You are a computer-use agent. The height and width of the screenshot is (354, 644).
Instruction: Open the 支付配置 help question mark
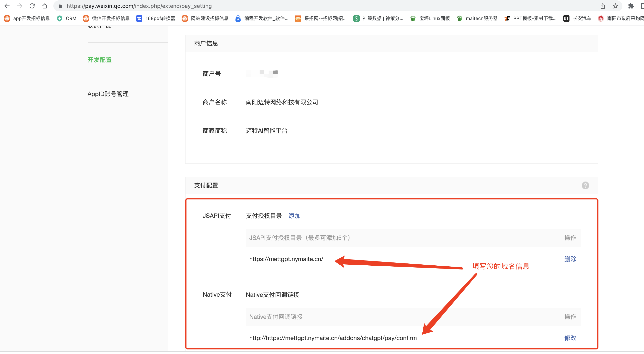click(x=586, y=185)
